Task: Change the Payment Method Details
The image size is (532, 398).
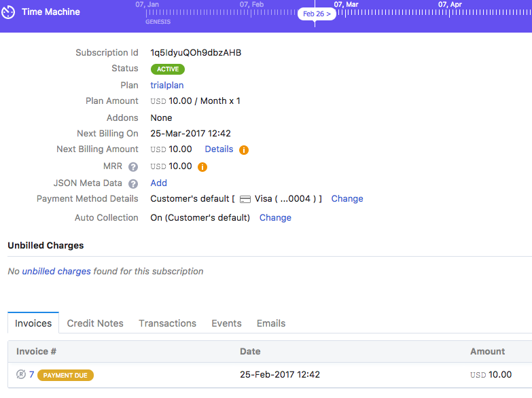Action: [x=347, y=199]
